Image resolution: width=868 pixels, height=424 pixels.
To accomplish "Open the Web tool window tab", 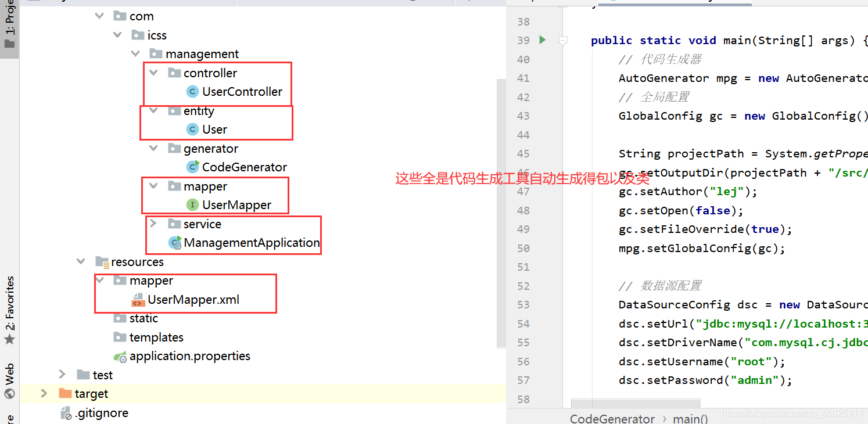I will click(x=9, y=381).
